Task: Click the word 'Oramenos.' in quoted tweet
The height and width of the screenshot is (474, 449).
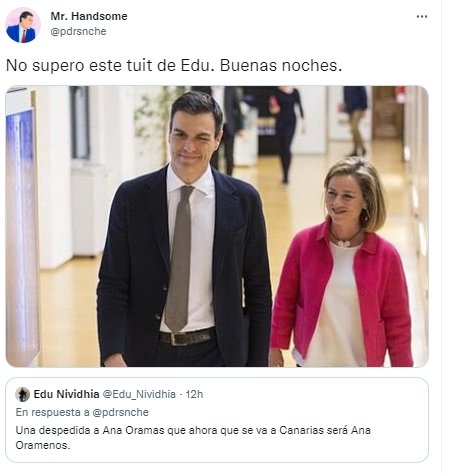Action: click(43, 445)
